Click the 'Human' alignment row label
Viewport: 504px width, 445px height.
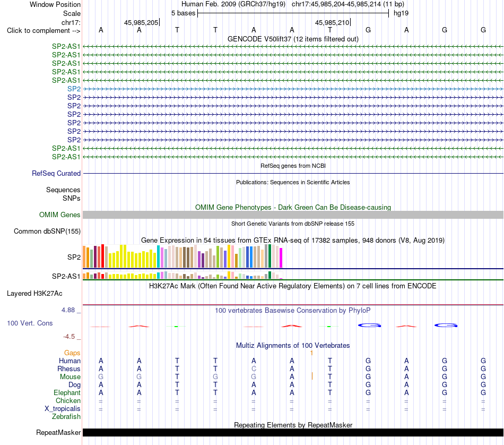[x=69, y=361]
